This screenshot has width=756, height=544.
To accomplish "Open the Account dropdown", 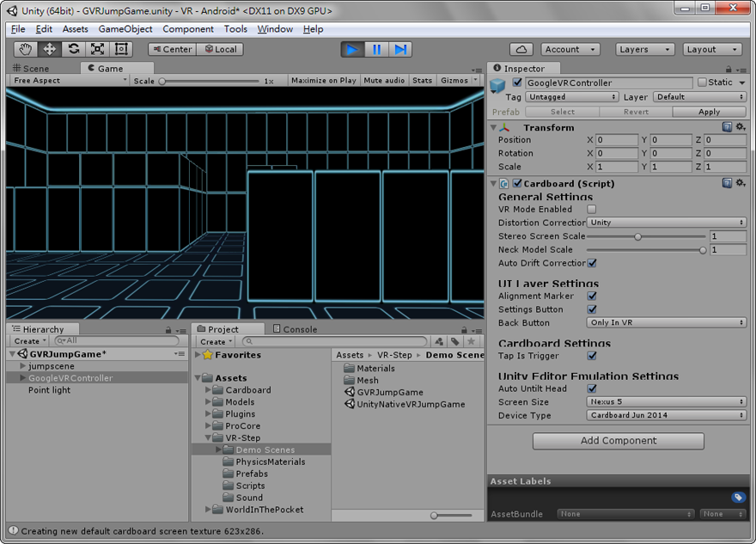I will (x=570, y=49).
